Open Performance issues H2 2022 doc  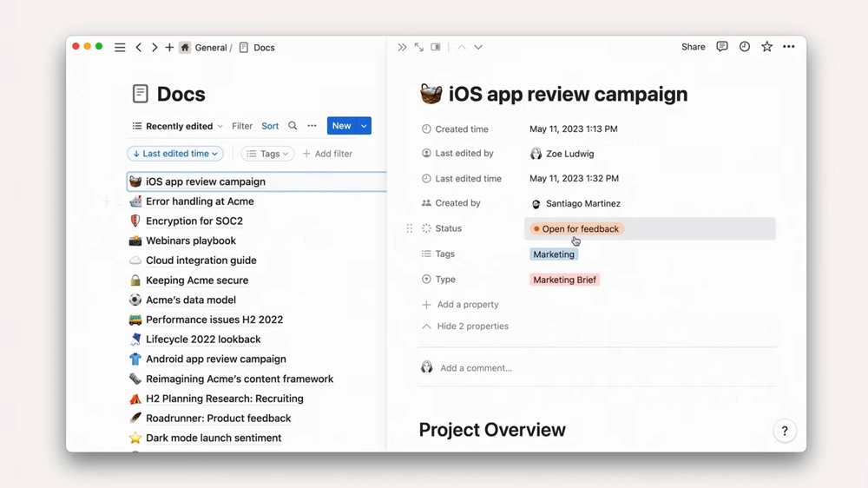point(214,320)
